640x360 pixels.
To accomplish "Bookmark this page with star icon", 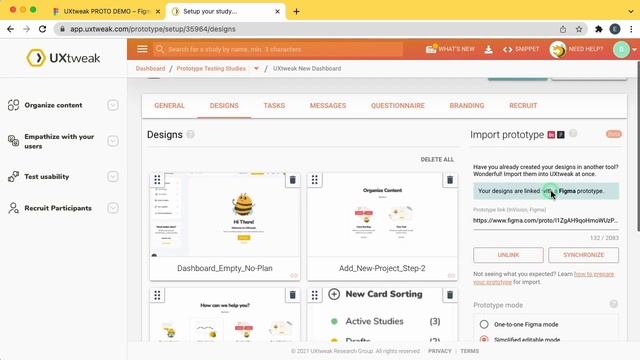I will point(579,29).
